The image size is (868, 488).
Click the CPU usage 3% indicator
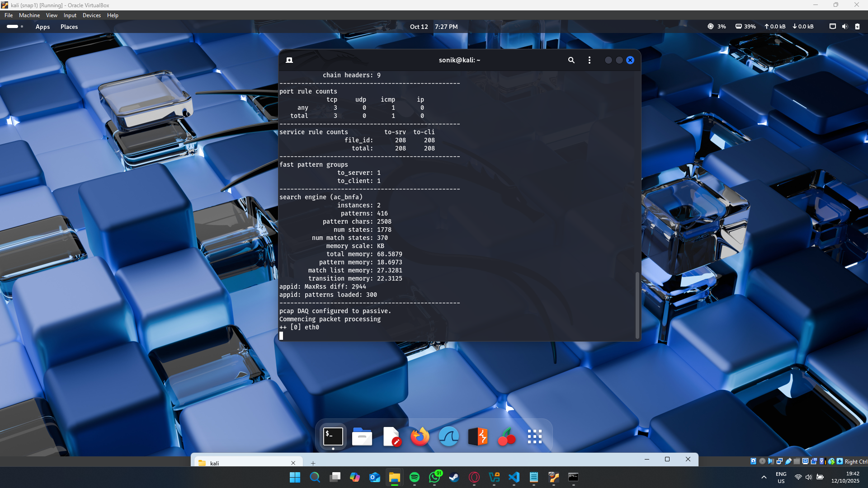point(717,27)
